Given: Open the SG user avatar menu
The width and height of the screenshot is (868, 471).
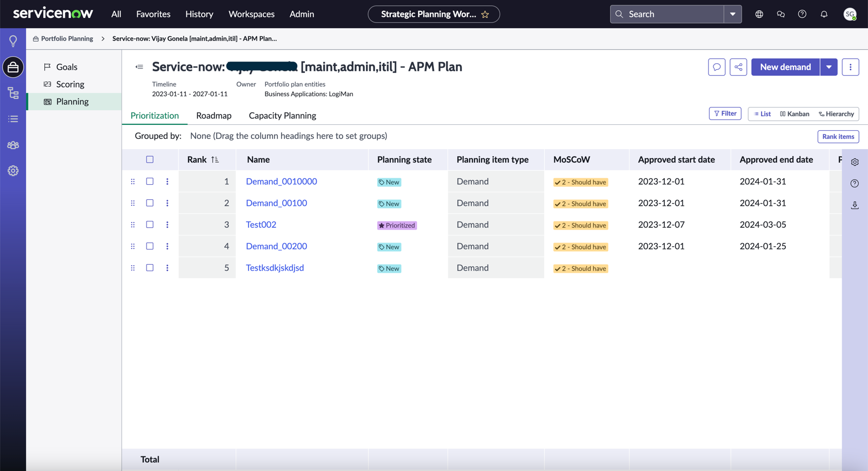Looking at the screenshot, I should click(850, 14).
